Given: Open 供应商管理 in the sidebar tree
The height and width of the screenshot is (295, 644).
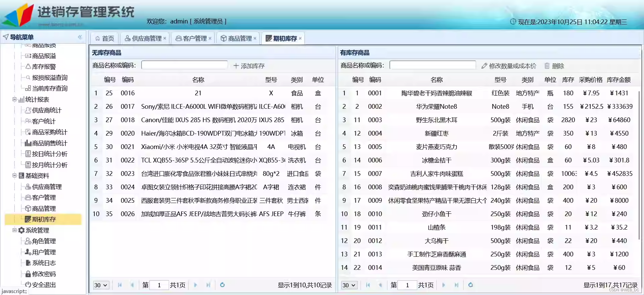Looking at the screenshot, I should click(x=47, y=187).
